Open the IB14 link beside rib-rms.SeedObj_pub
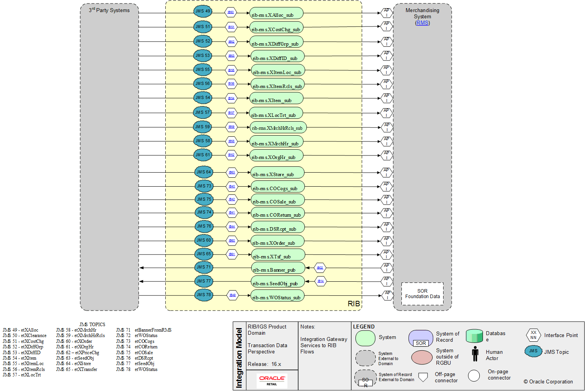This screenshot has width=585, height=392. [x=320, y=281]
